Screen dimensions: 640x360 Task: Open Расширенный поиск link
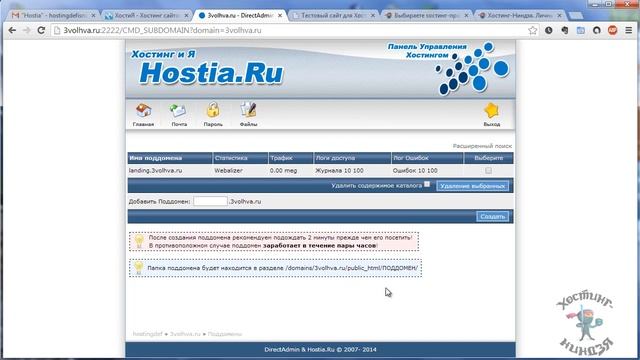click(x=482, y=146)
